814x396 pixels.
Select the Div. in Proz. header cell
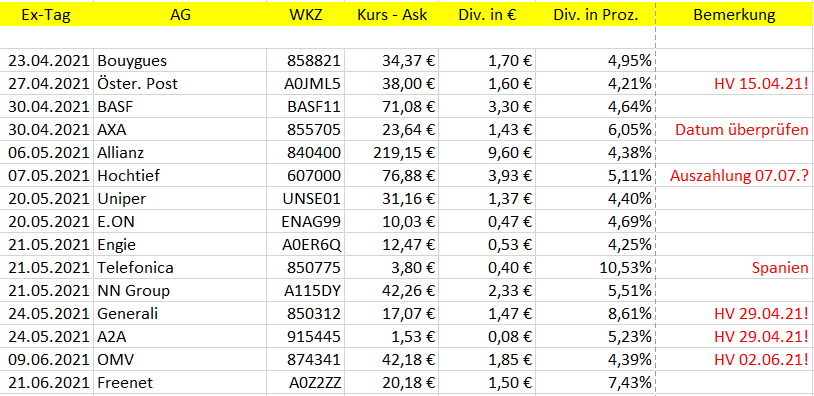click(595, 14)
